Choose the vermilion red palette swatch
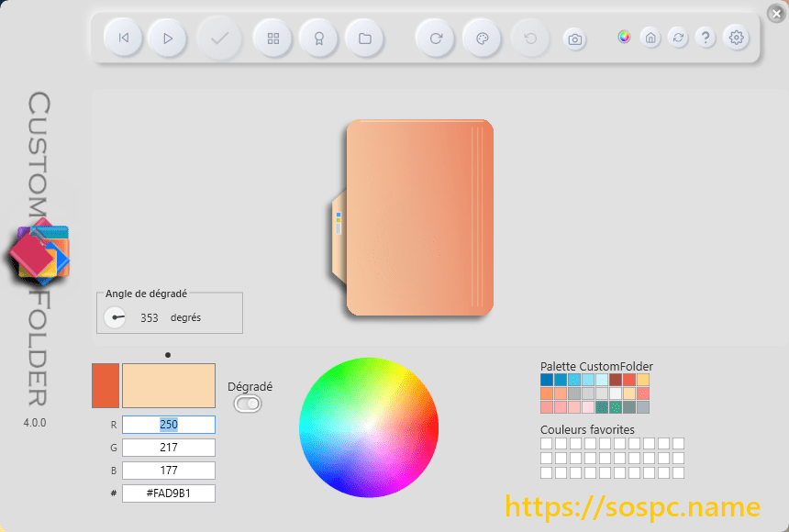The height and width of the screenshot is (532, 789). pyautogui.click(x=629, y=380)
